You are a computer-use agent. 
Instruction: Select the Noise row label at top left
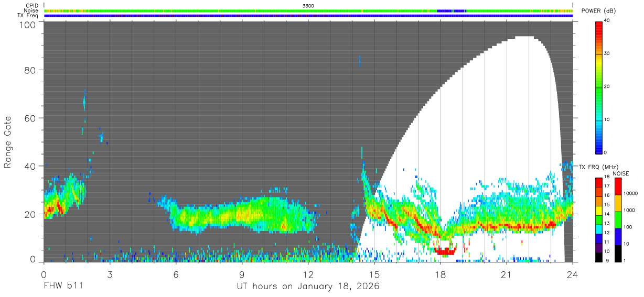[x=31, y=10]
